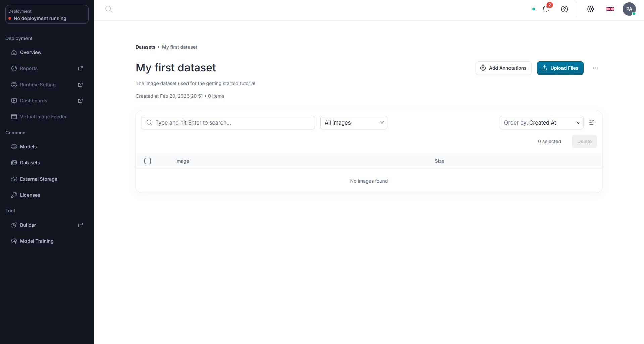Expand the All images filter dropdown
The width and height of the screenshot is (644, 344).
pos(354,122)
